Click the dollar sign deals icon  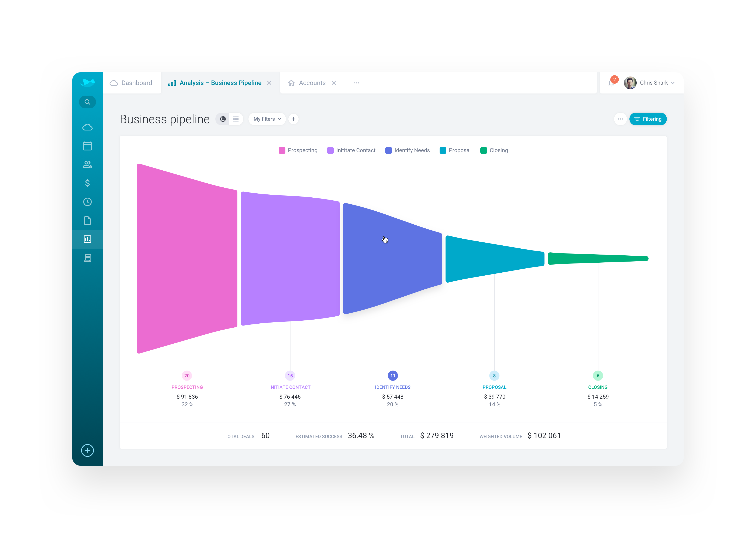tap(87, 183)
